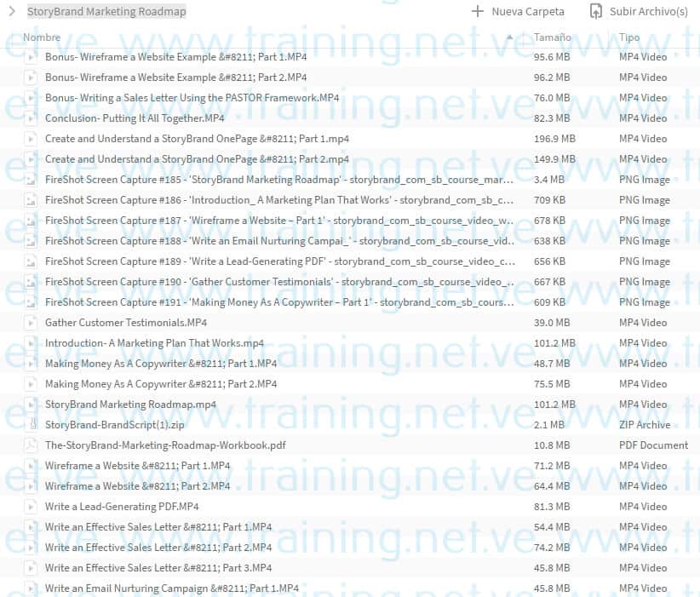Click the StoryBrand Marketing Roadmap folder name field
This screenshot has width=700, height=597.
point(106,11)
